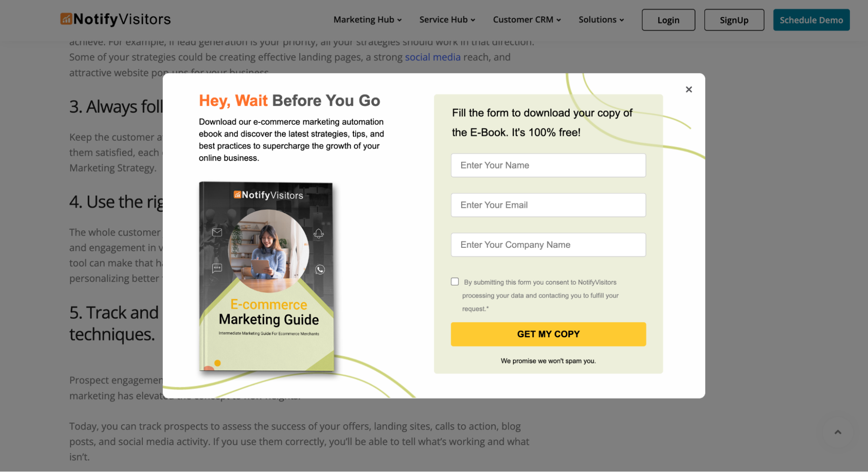Click the chat bubble icon on ebook cover
The width and height of the screenshot is (868, 472).
pos(217,268)
